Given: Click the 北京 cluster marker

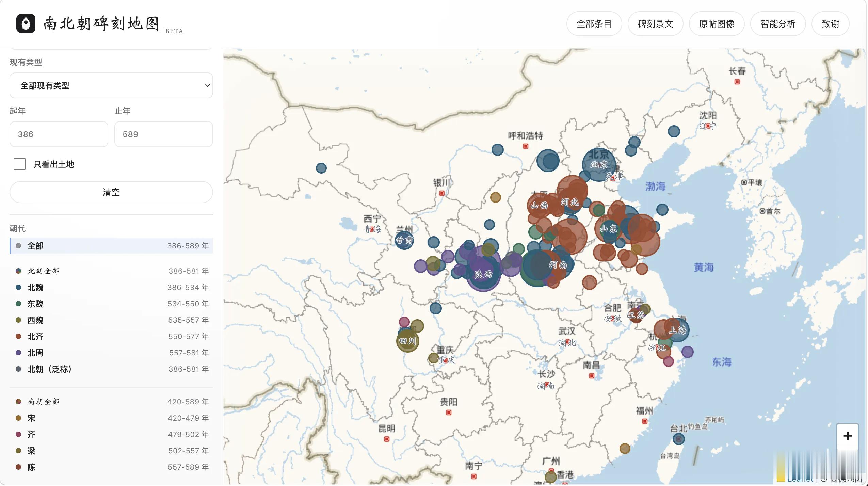Looking at the screenshot, I should click(599, 165).
